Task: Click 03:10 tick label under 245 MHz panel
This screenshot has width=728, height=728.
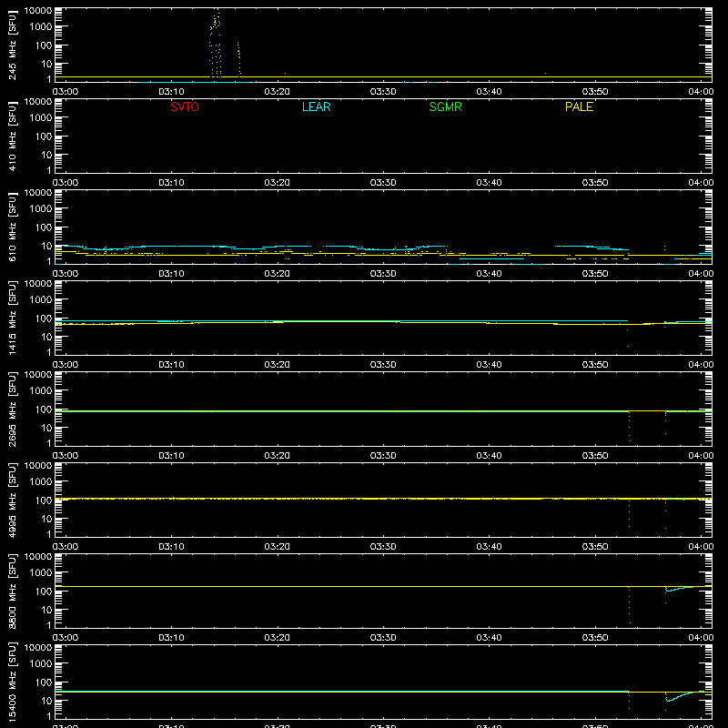Action: tap(171, 92)
